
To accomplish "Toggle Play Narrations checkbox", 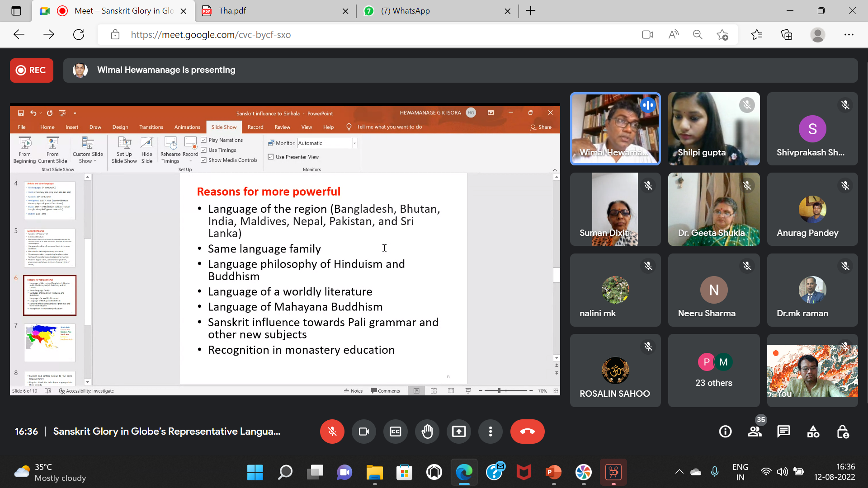I will 204,140.
